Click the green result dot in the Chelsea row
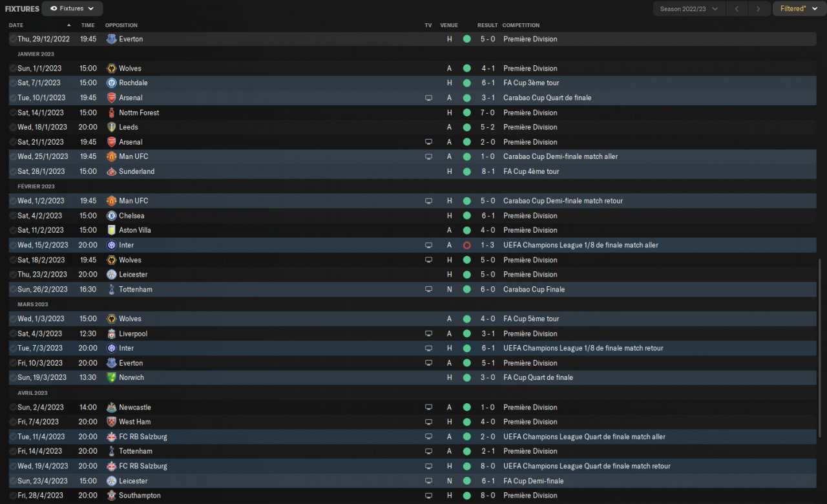The image size is (827, 504). tap(466, 216)
